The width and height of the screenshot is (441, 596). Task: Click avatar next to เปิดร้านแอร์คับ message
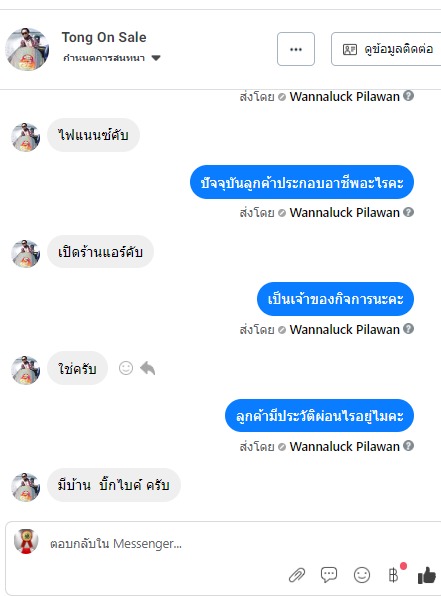[25, 254]
